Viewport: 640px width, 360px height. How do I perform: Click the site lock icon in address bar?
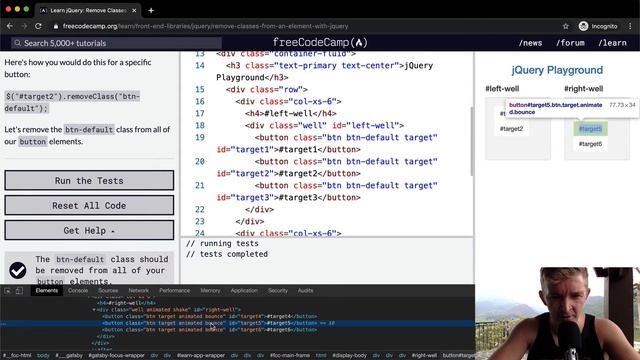[x=56, y=26]
